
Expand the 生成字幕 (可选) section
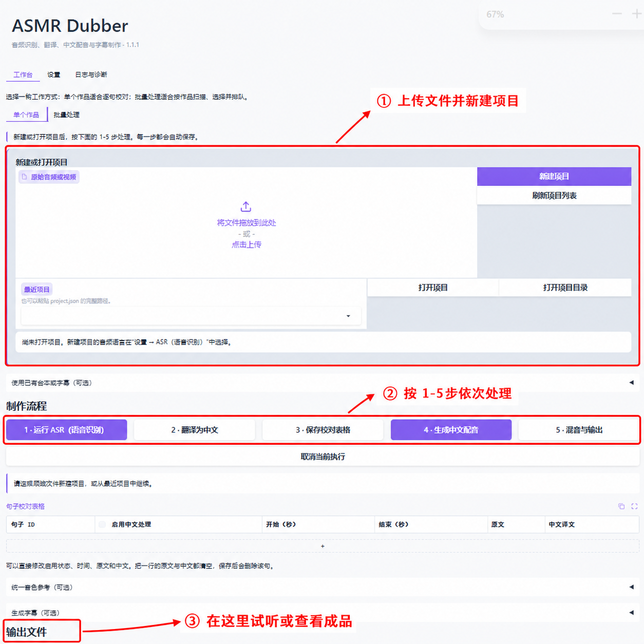323,613
